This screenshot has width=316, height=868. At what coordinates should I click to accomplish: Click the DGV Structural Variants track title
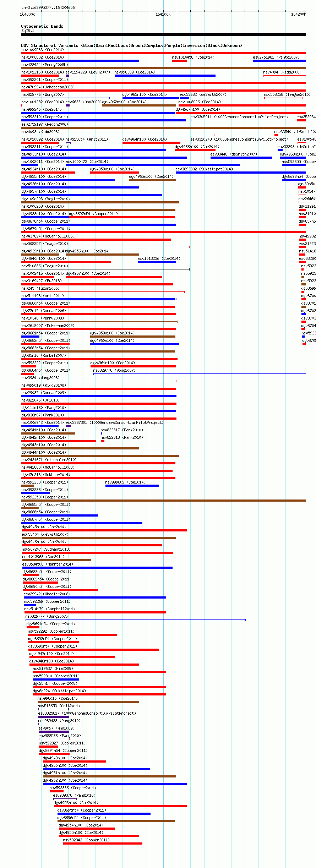tap(131, 45)
